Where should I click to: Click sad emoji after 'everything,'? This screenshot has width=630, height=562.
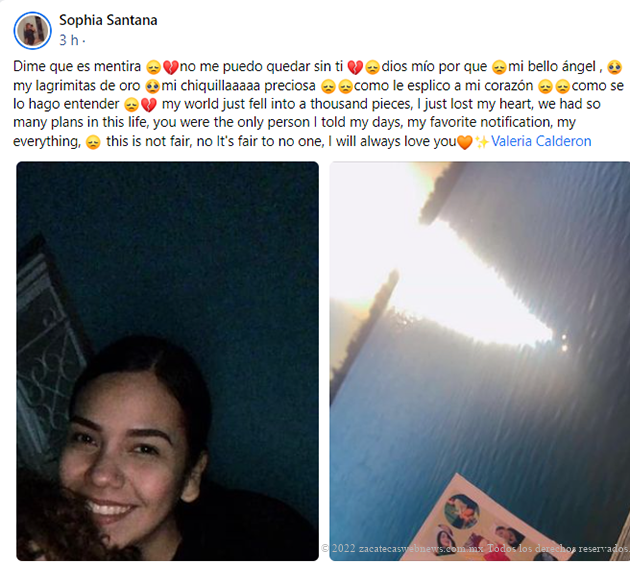(93, 142)
